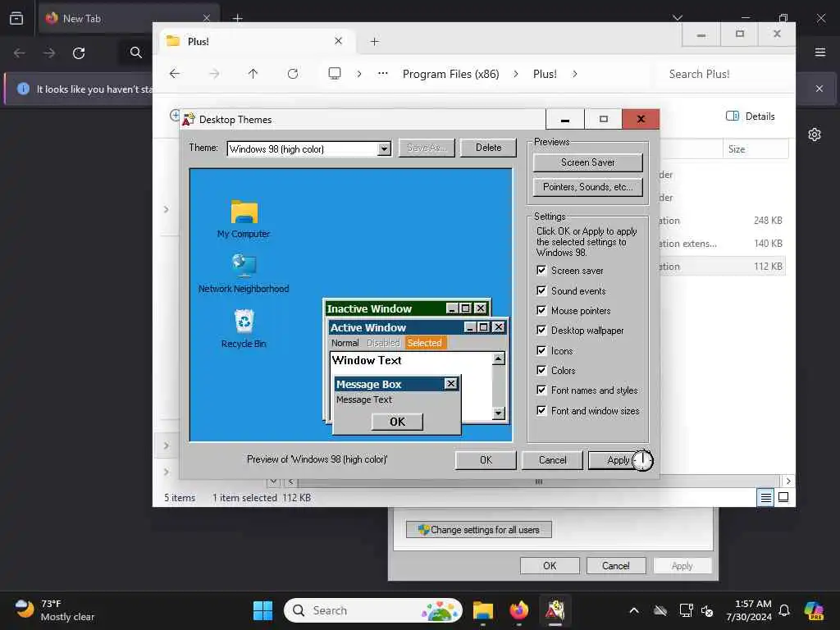Open new tab in File Explorer
This screenshot has width=840, height=630.
[374, 41]
